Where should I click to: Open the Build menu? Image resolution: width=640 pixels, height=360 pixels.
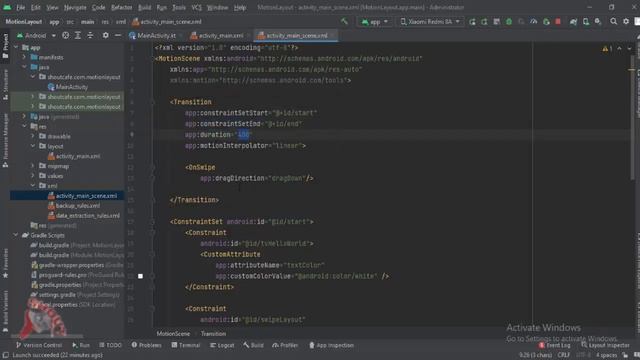(144, 7)
